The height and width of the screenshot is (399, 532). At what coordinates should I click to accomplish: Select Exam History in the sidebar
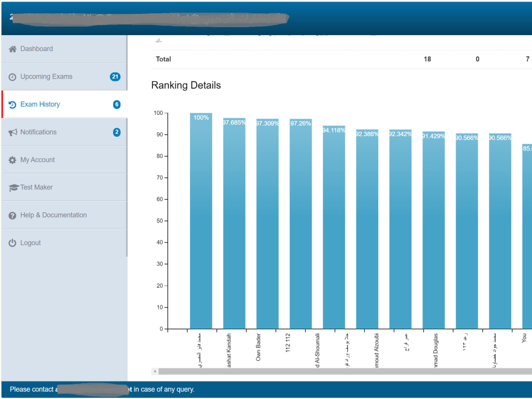point(64,104)
